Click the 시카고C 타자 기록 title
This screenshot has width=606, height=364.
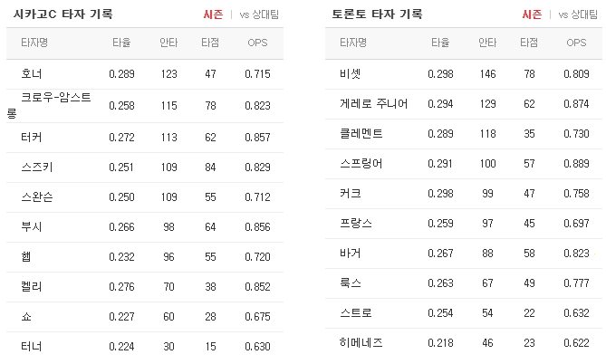(63, 14)
